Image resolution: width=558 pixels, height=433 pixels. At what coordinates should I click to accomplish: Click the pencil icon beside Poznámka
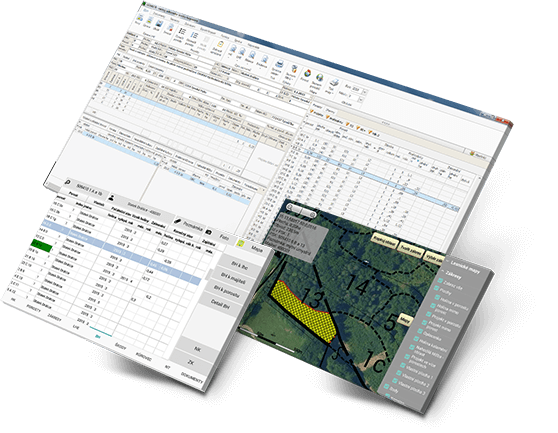coord(178,221)
